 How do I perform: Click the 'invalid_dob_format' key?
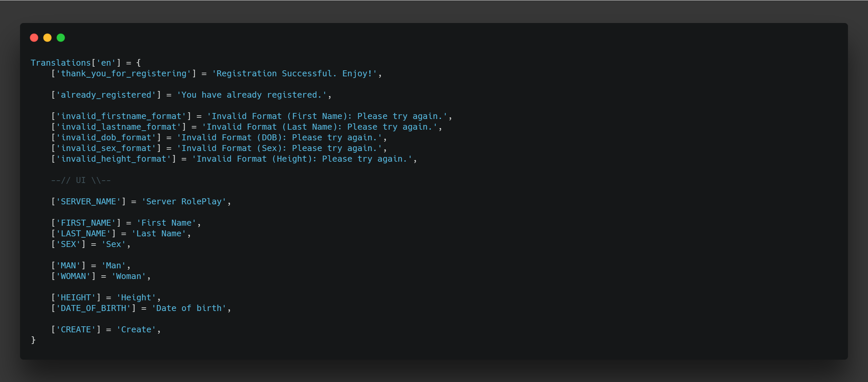click(x=106, y=138)
